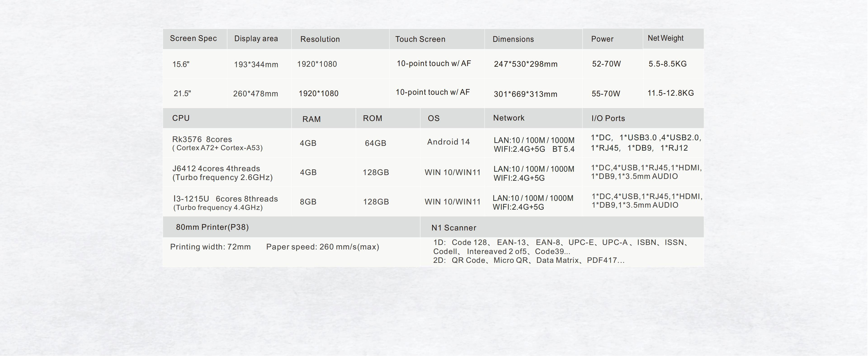This screenshot has width=868, height=356.
Task: Select the Rk3576 8cores CPU entry
Action: tap(202, 140)
